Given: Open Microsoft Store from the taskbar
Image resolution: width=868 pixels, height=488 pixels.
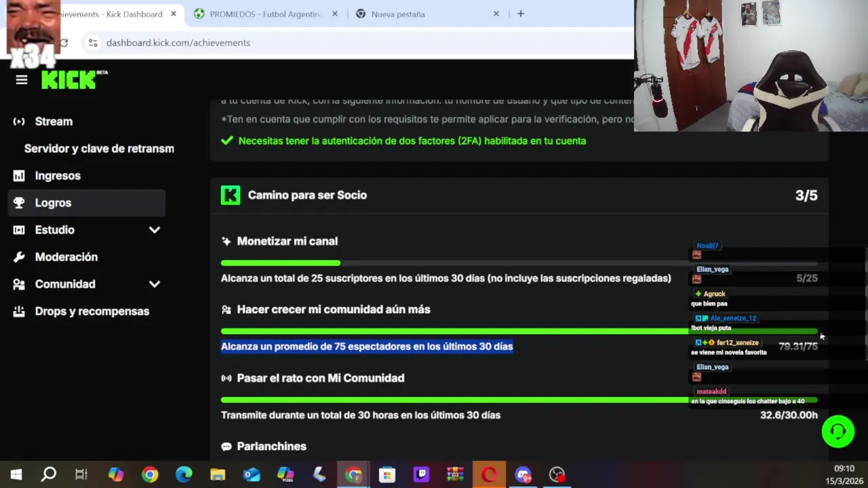Looking at the screenshot, I should point(387,474).
